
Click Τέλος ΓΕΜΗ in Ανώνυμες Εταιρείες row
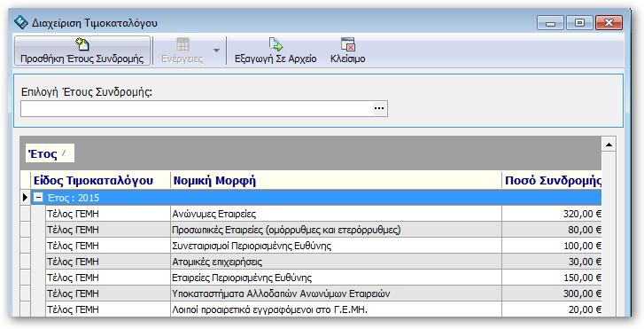(x=107, y=214)
